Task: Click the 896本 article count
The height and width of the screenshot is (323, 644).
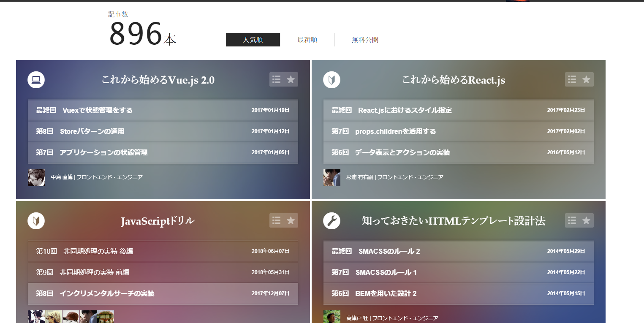Action: [x=143, y=34]
